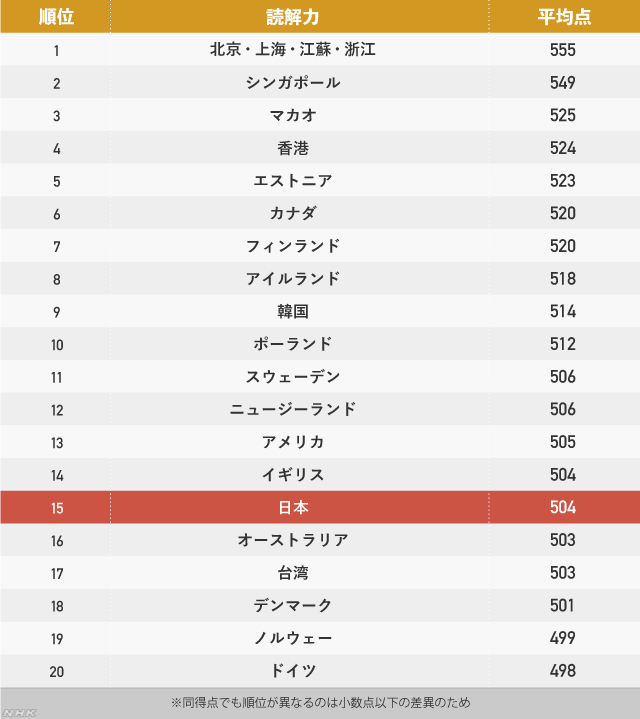This screenshot has width=640, height=719.
Task: Click the highlighted 日本 row
Action: tap(320, 507)
